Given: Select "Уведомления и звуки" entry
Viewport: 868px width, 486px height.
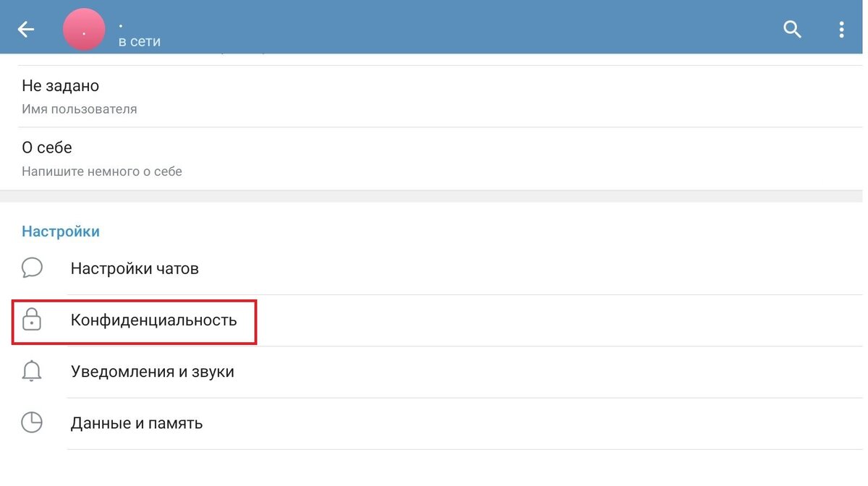Looking at the screenshot, I should coord(152,372).
